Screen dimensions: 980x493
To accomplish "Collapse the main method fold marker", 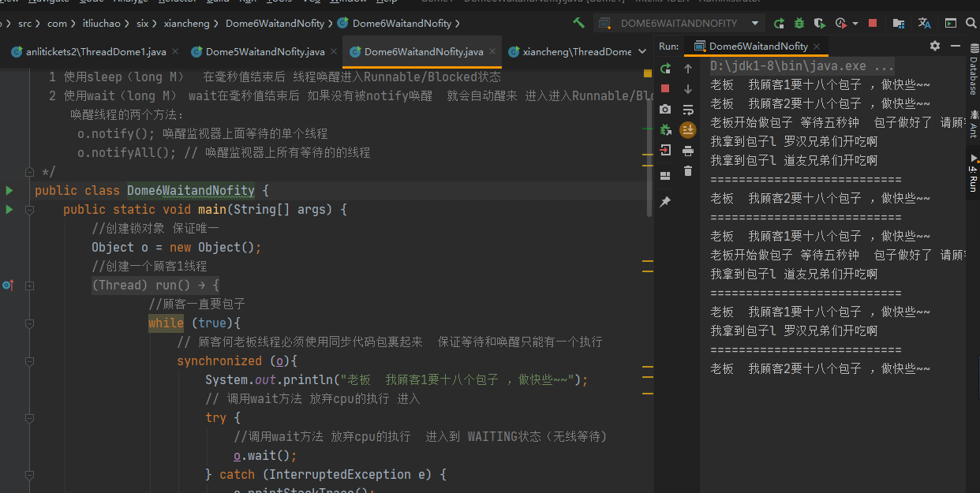I will tap(29, 210).
